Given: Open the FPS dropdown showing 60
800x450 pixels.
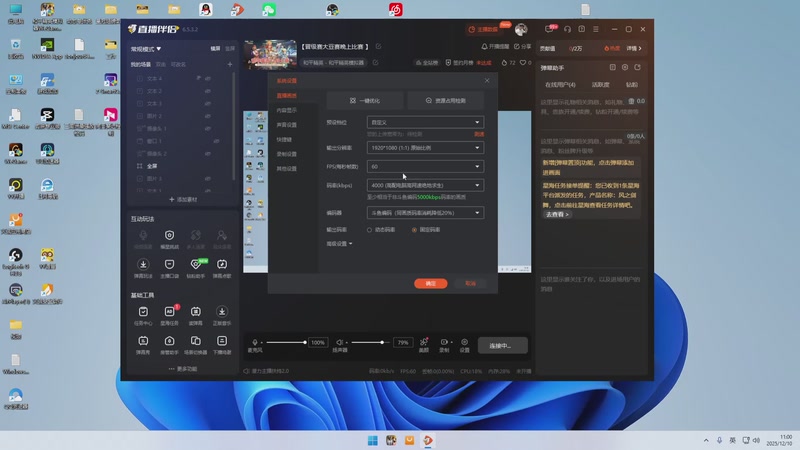Looking at the screenshot, I should pyautogui.click(x=425, y=166).
